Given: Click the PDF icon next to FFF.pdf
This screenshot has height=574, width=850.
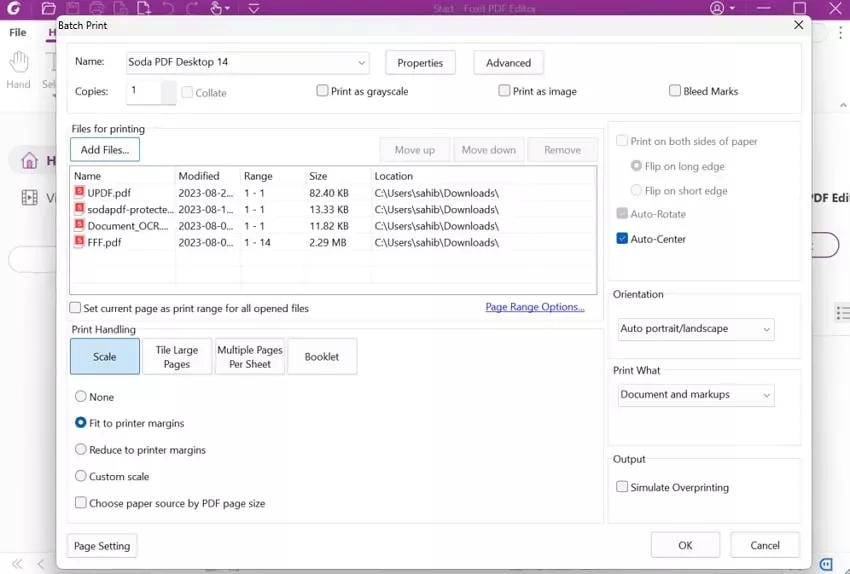Looking at the screenshot, I should coord(79,241).
